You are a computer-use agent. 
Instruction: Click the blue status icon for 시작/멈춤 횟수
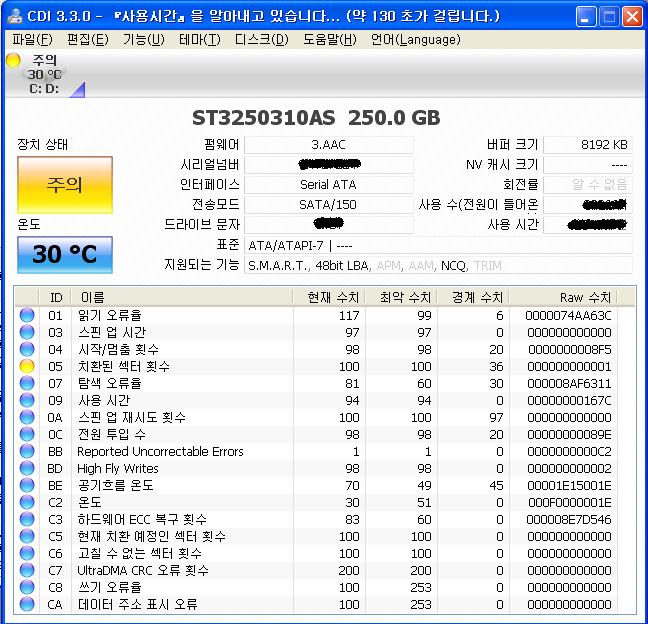point(27,349)
